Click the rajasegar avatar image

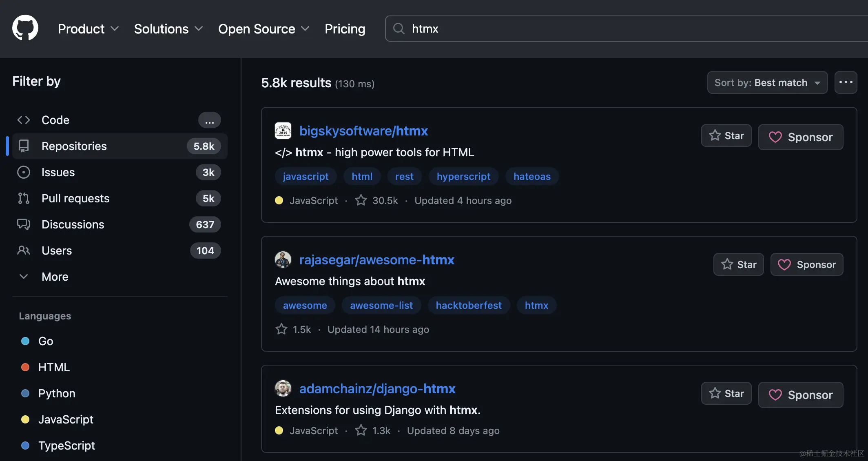pyautogui.click(x=283, y=259)
